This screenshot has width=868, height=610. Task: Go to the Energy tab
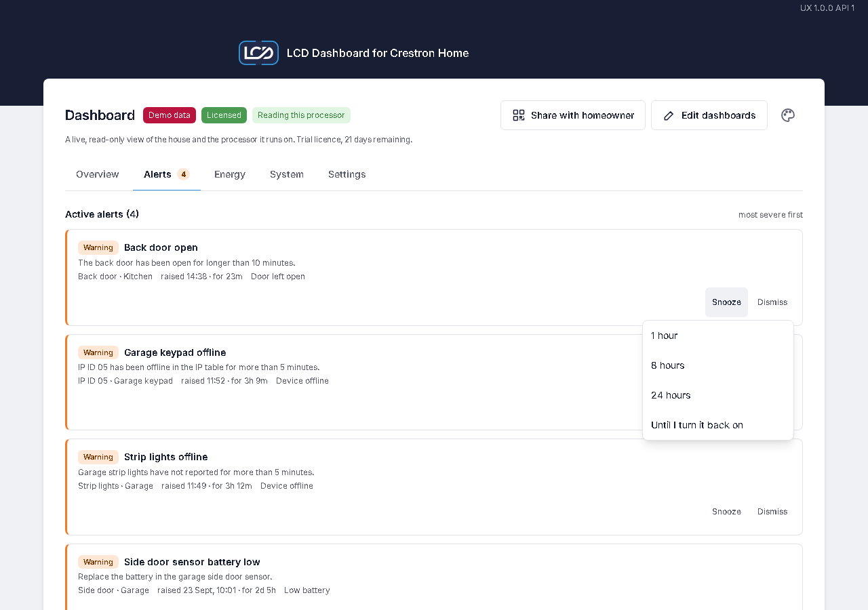tap(230, 174)
